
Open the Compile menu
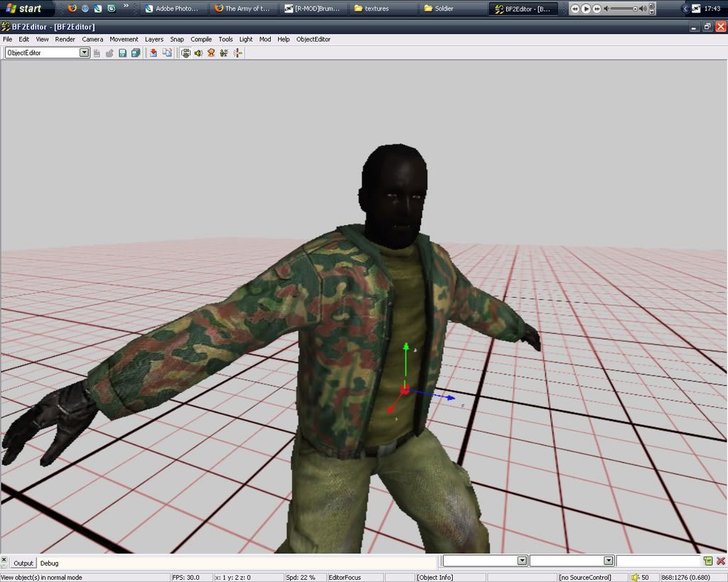click(x=200, y=39)
